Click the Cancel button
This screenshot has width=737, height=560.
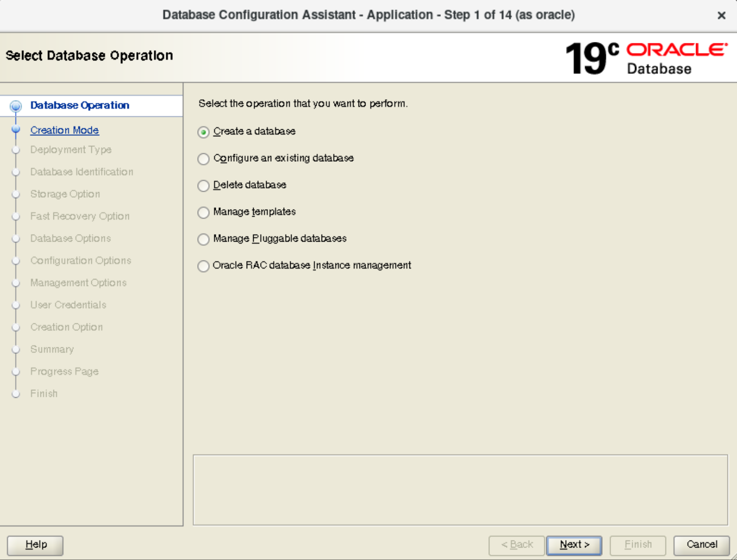click(x=702, y=545)
